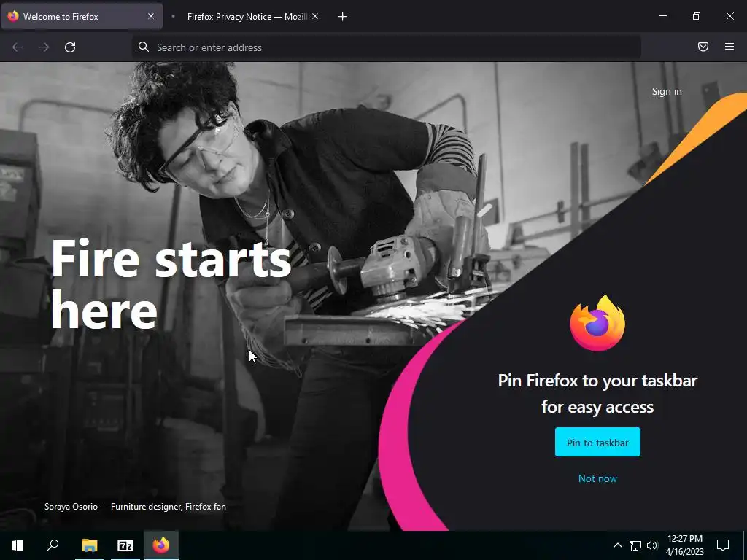Reload the current page
Image resolution: width=747 pixels, height=560 pixels.
70,47
